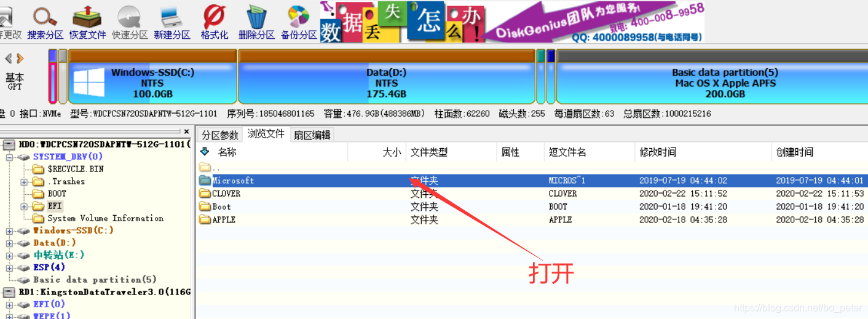This screenshot has height=319, width=868.
Task: Switch to the 浏览文件 tab
Action: click(266, 133)
